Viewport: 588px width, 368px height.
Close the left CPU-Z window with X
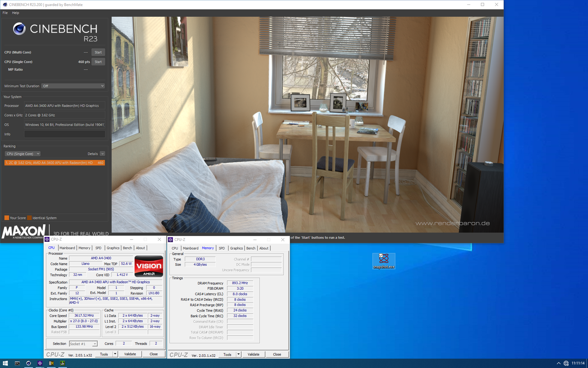tap(159, 239)
